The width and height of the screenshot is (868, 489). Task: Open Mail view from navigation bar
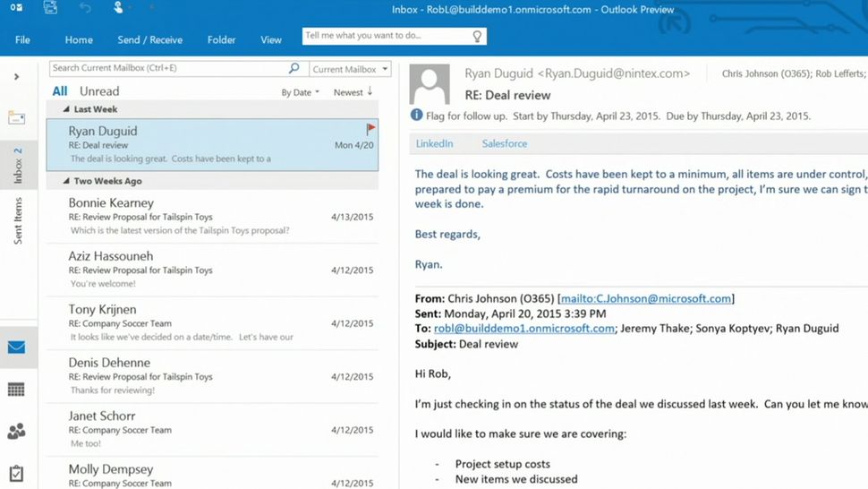coord(17,347)
